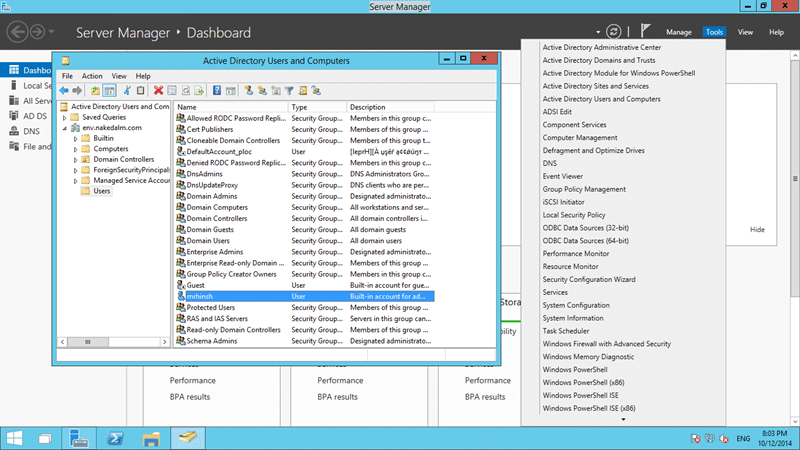The width and height of the screenshot is (800, 450).
Task: Select Task Scheduler in Tools menu
Action: [566, 331]
